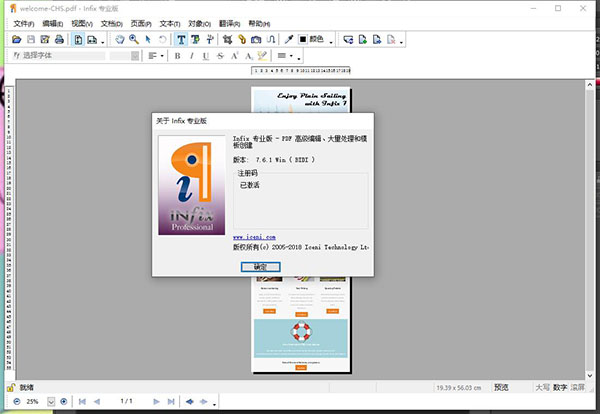Image resolution: width=600 pixels, height=414 pixels.
Task: Click the notepad edit icon beside Save
Action: 45,39
